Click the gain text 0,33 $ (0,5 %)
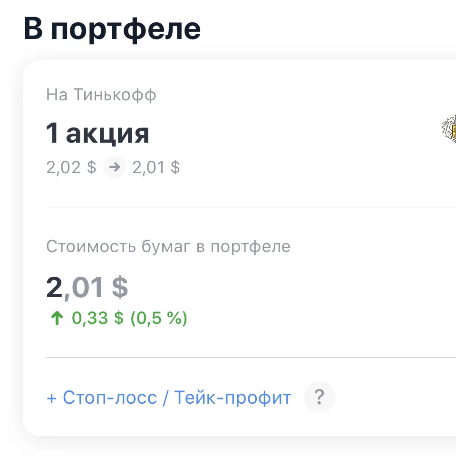Viewport: 456px width, 476px height. (x=130, y=319)
